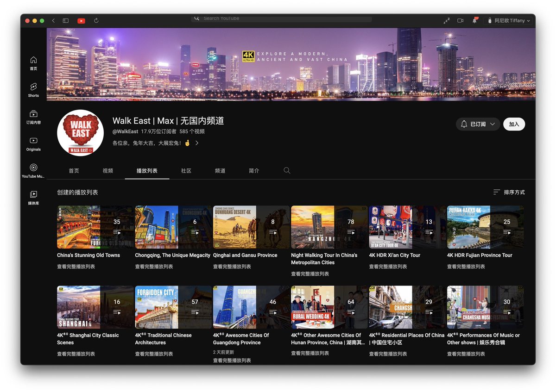
Task: Open the Chongqing Unique Megacity playlist thumbnail
Action: click(173, 227)
